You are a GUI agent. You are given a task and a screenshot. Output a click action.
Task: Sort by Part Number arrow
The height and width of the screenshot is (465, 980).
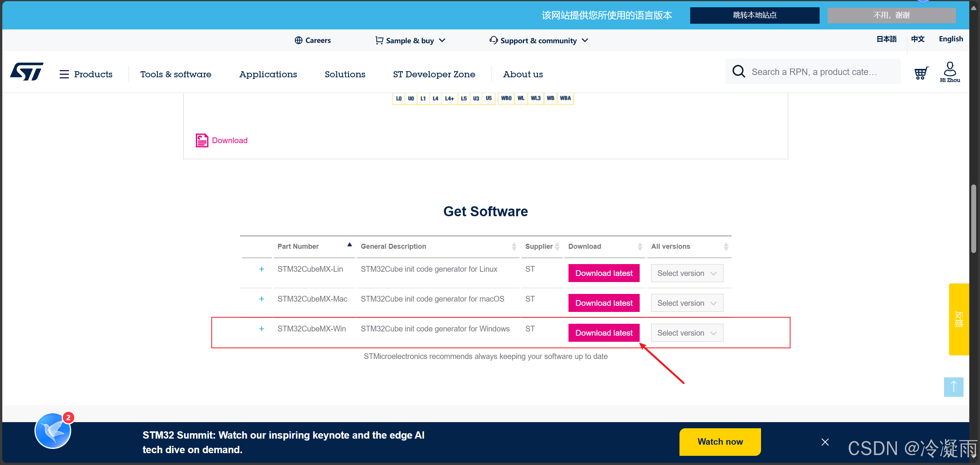tap(350, 245)
